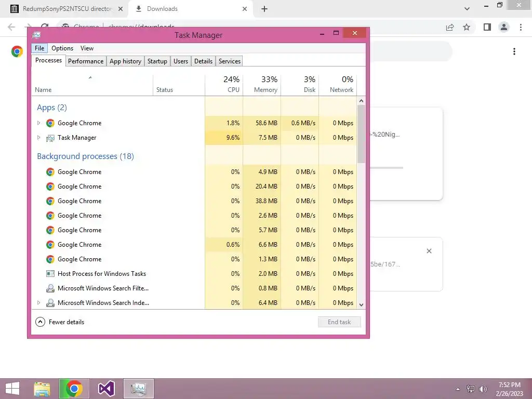Open Chrome three-dot main menu
Image resolution: width=532 pixels, height=399 pixels.
click(521, 27)
